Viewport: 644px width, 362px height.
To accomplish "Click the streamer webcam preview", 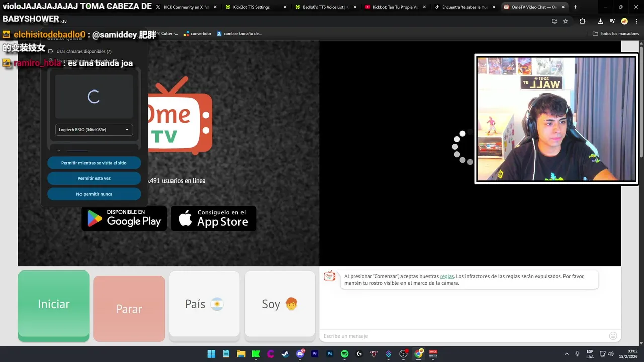I will tap(556, 119).
